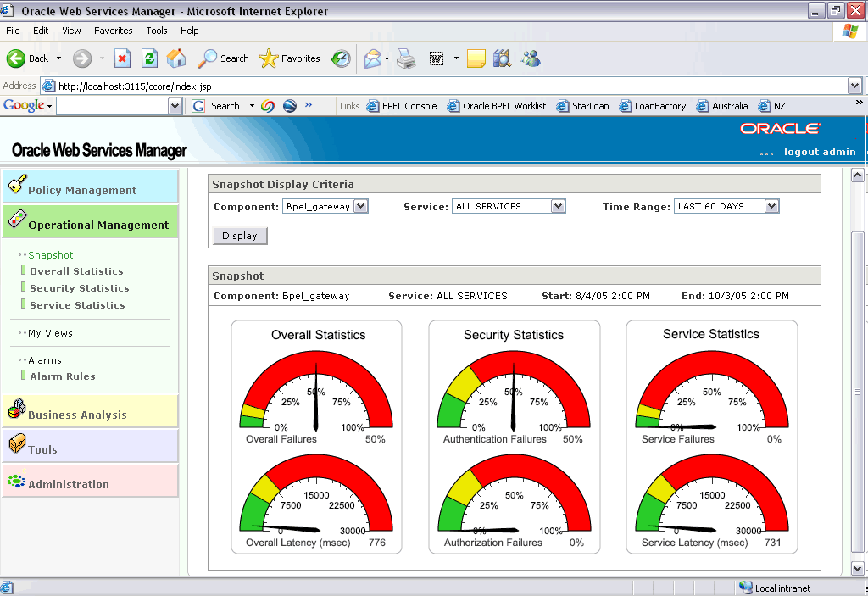Click the Stop loading icon
868x596 pixels.
point(122,58)
